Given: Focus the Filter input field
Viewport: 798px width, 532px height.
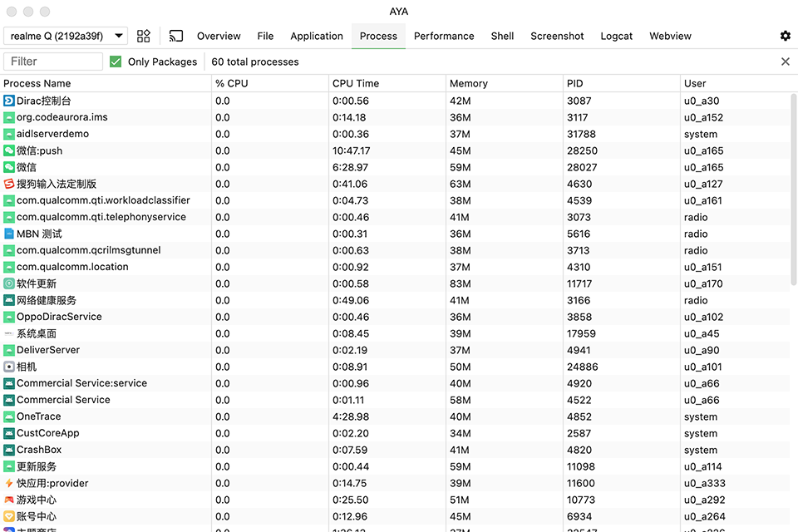Looking at the screenshot, I should (53, 62).
